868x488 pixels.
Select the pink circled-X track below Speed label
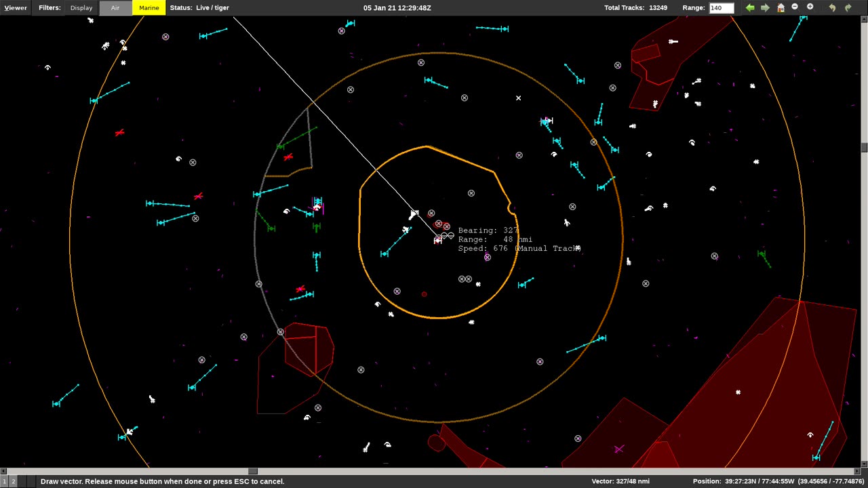(x=487, y=258)
